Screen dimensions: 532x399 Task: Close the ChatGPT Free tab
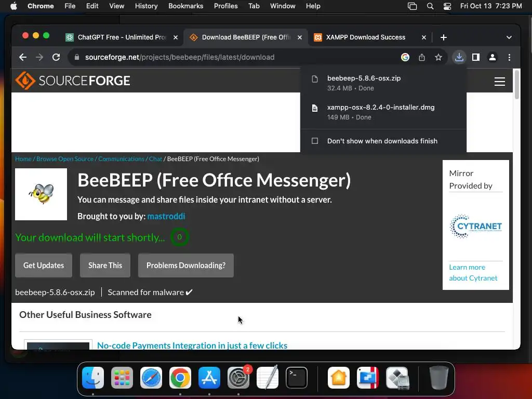click(x=176, y=37)
